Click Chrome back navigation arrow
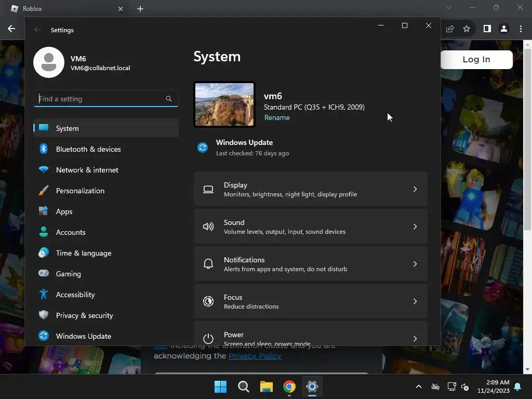Screen dimensions: 532x399 [11, 29]
